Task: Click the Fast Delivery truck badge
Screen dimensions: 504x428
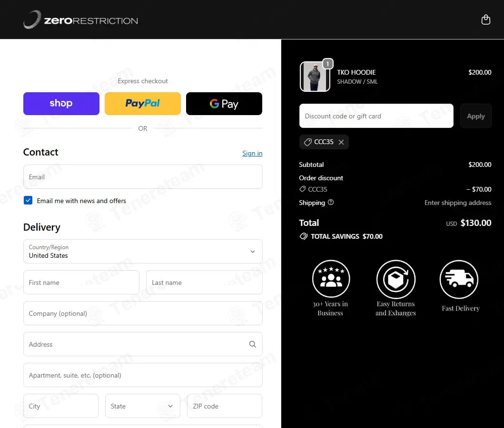Action: point(460,286)
